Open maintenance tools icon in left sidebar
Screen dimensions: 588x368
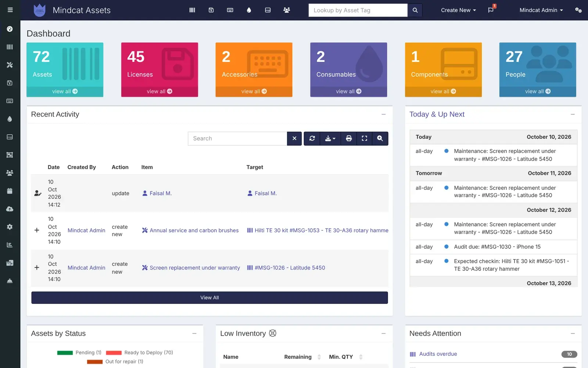click(x=10, y=65)
